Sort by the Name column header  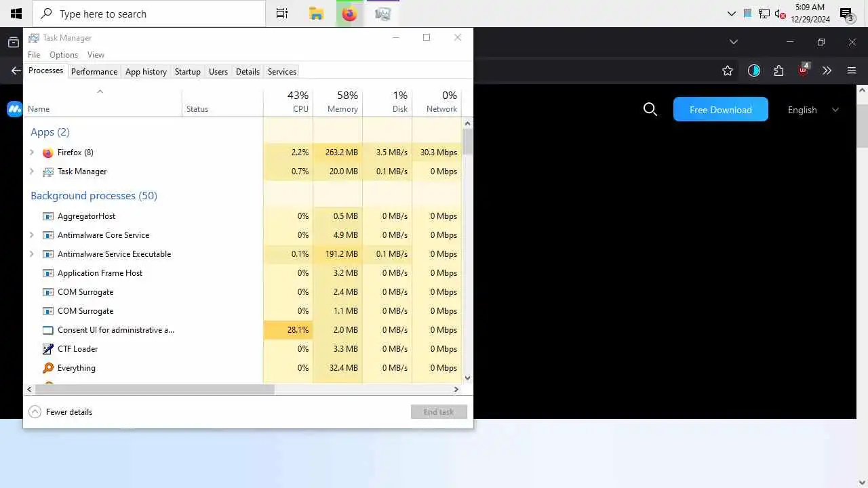pyautogui.click(x=102, y=102)
